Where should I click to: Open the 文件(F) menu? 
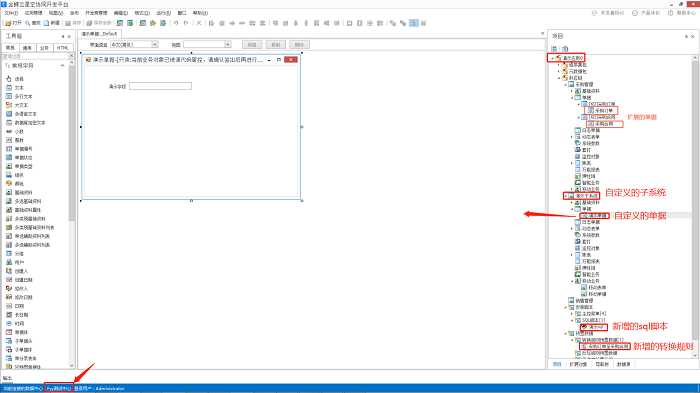[x=11, y=13]
